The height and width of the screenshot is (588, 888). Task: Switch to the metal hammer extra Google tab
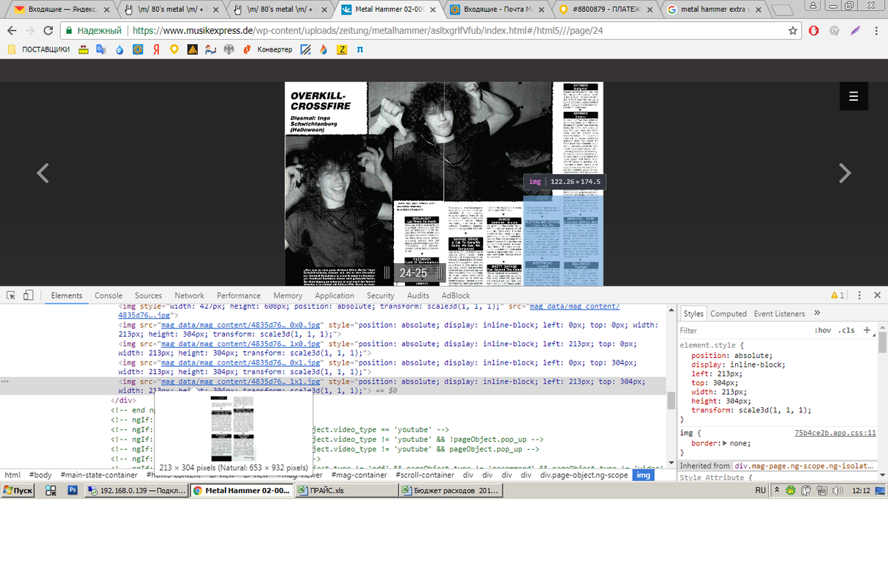pos(715,10)
